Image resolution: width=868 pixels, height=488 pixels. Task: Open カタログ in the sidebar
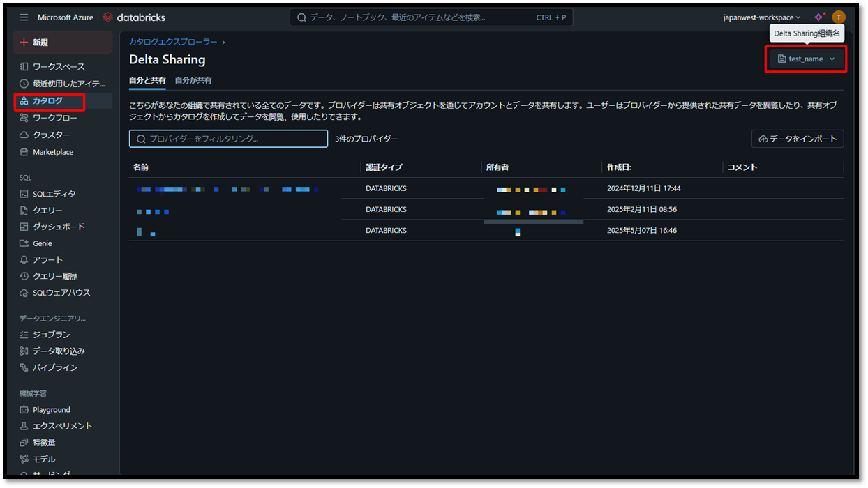(48, 101)
